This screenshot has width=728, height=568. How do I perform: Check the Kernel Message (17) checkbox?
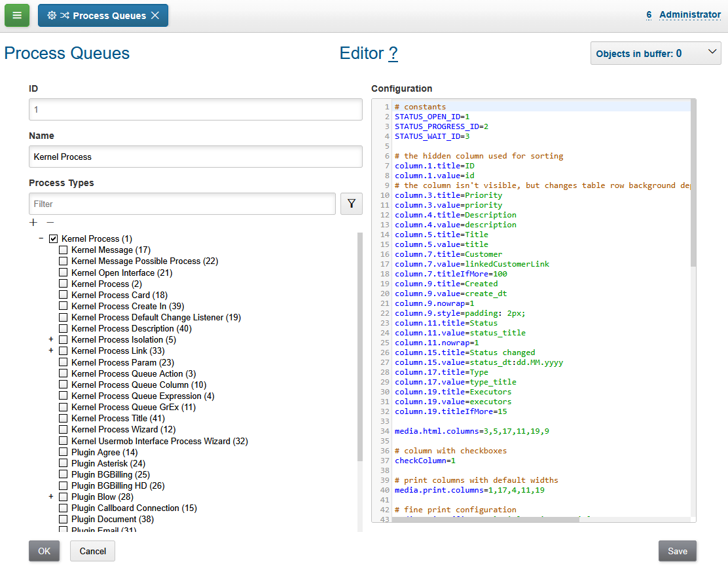tap(64, 250)
